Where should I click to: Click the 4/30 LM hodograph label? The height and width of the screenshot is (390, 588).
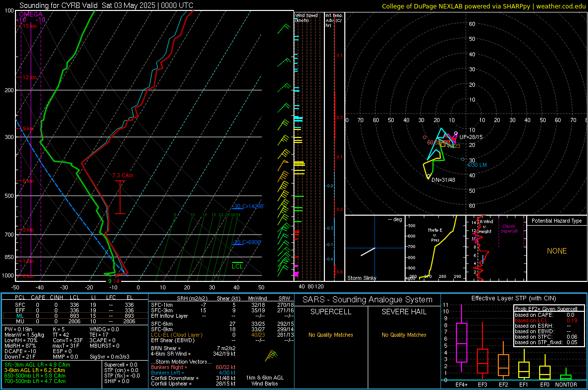[x=476, y=165]
